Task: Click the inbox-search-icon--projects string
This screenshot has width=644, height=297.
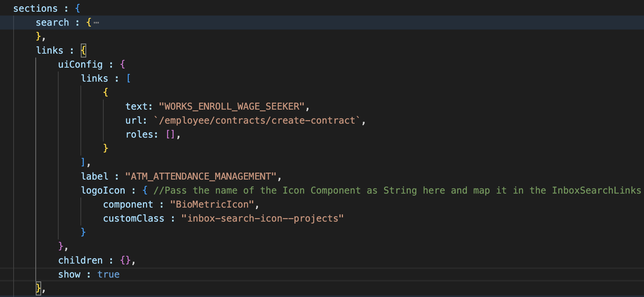Action: tap(262, 218)
